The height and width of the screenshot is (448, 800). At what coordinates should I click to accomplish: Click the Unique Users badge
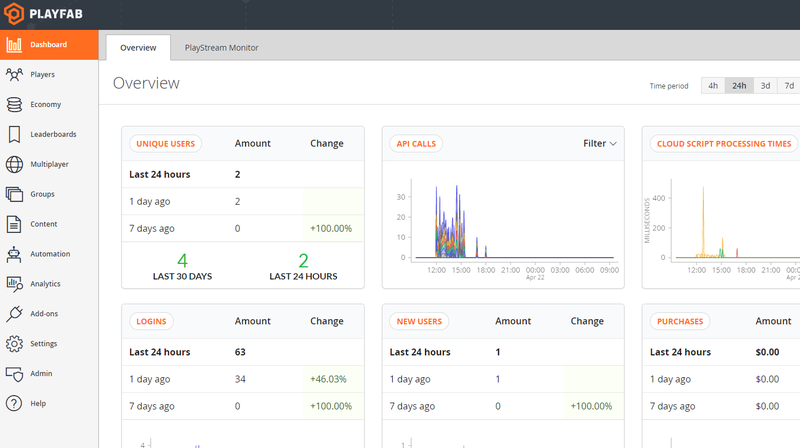[165, 144]
